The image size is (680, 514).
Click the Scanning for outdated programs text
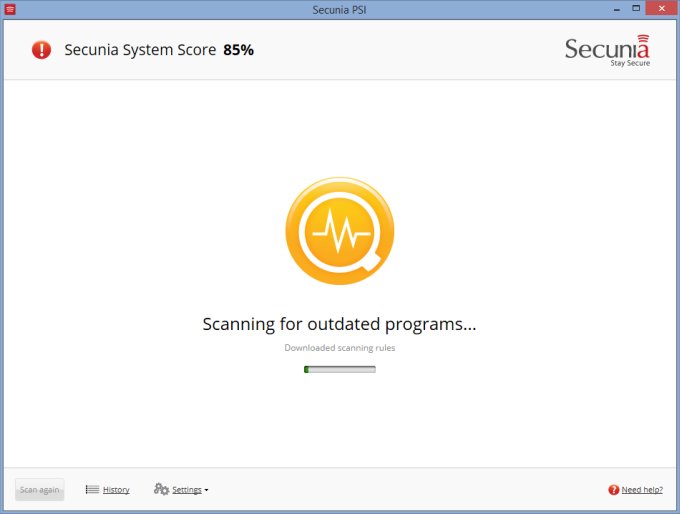pyautogui.click(x=340, y=324)
